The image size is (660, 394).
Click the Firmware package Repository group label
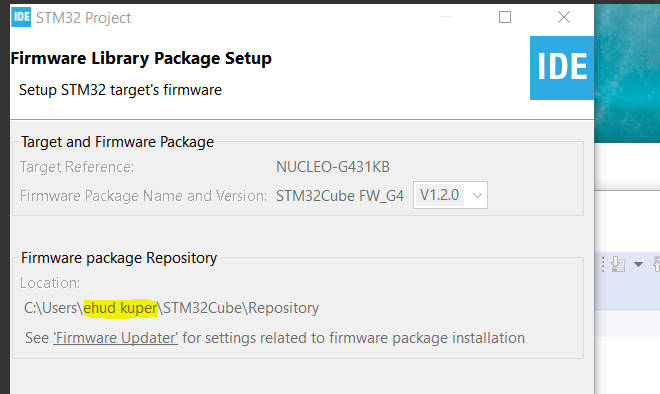coord(119,258)
